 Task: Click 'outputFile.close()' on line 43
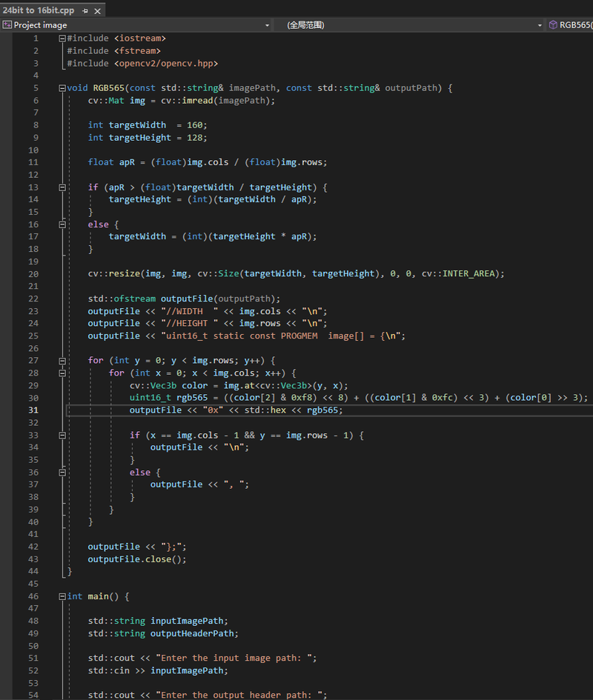[x=137, y=559]
